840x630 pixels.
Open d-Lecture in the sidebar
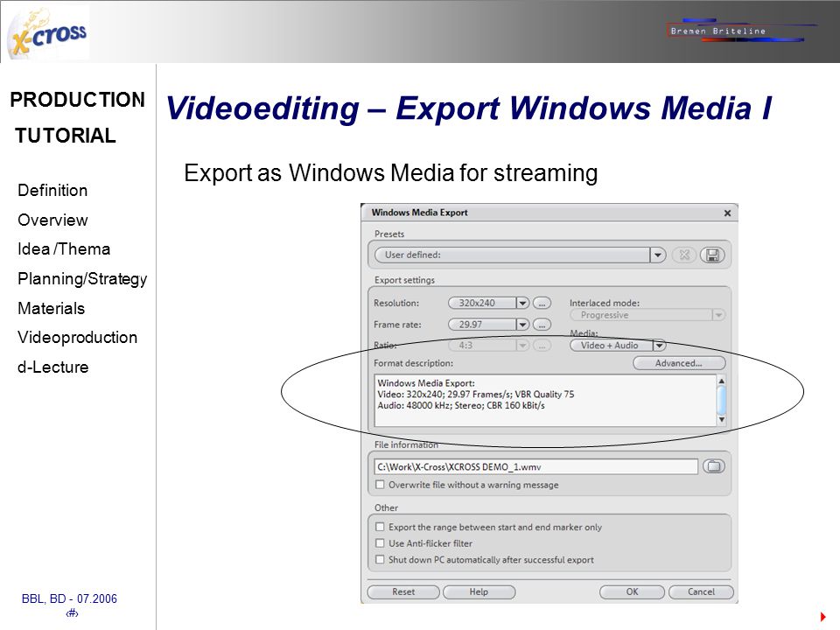[53, 367]
